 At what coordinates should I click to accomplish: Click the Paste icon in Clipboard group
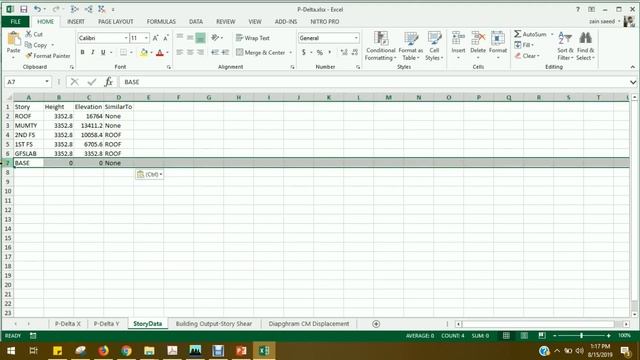[x=13, y=39]
